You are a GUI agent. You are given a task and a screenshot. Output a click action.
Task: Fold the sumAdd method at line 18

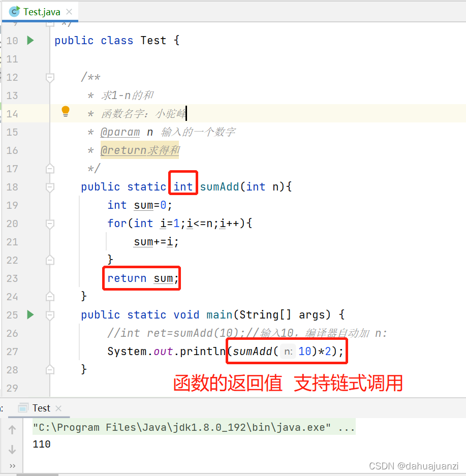coord(50,187)
